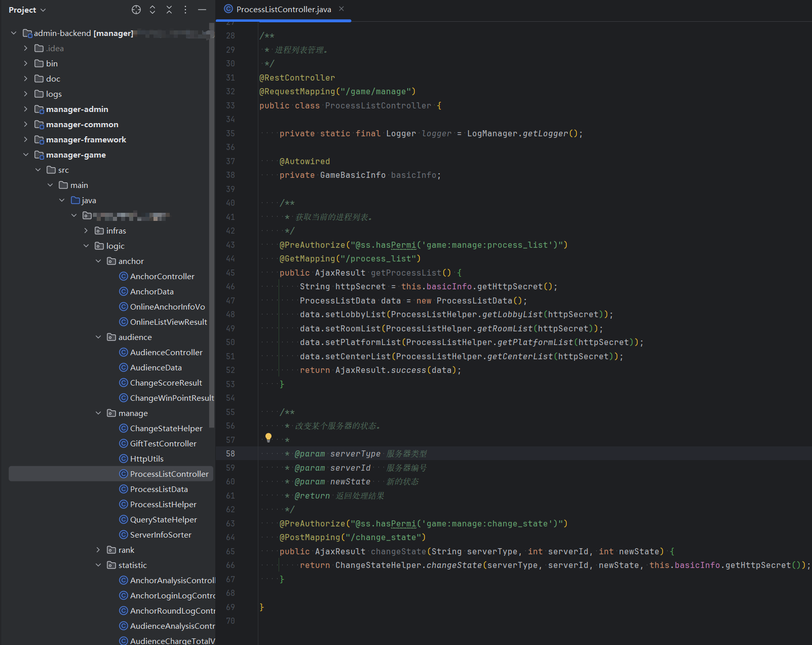Open ChangeWinPointResult class icon

[124, 398]
